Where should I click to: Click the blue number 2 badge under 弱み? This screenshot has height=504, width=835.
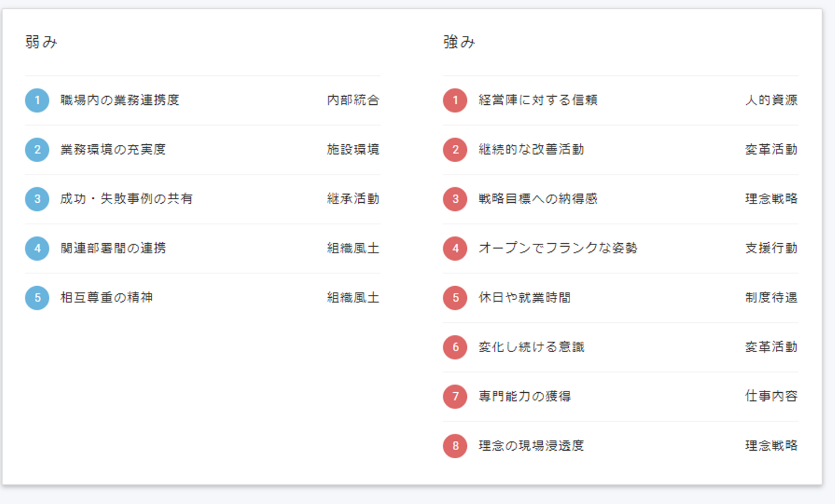[x=37, y=149]
